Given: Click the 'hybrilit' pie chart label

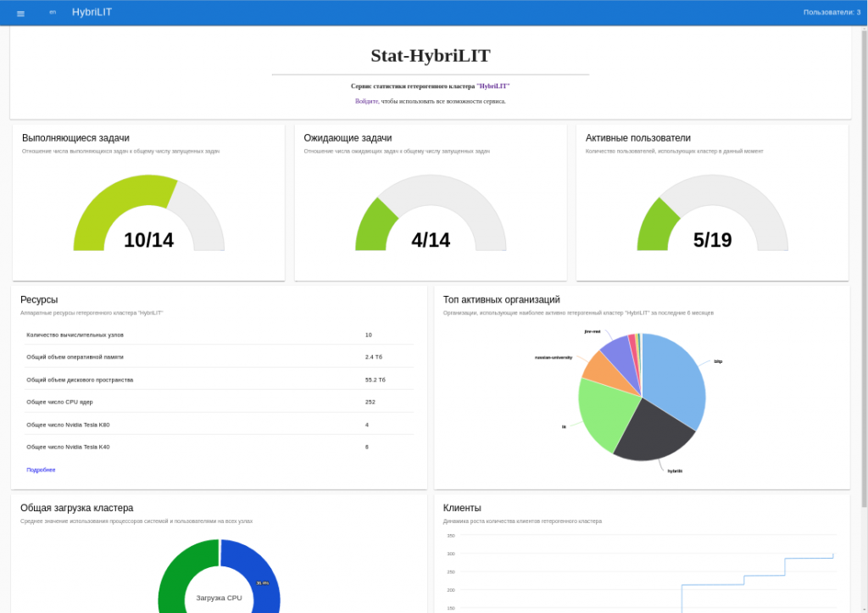Looking at the screenshot, I should 675,471.
